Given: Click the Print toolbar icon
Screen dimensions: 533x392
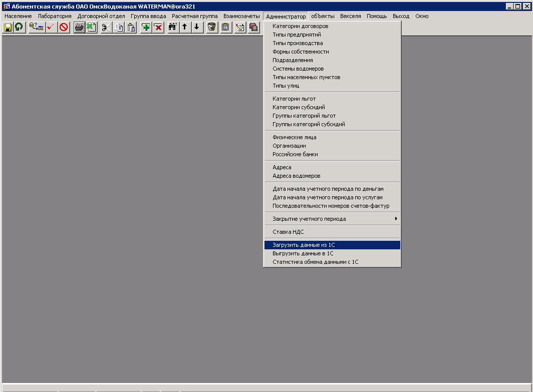Looking at the screenshot, I should coord(79,27).
